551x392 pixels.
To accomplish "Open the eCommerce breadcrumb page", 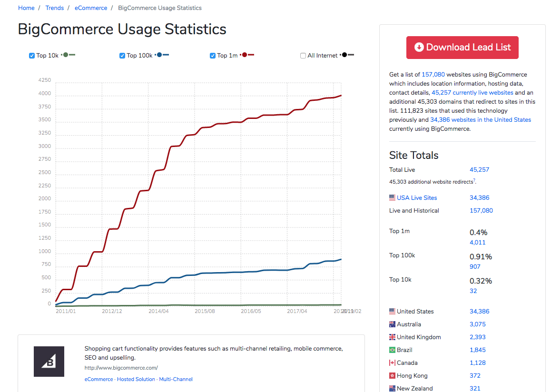I will pyautogui.click(x=90, y=8).
